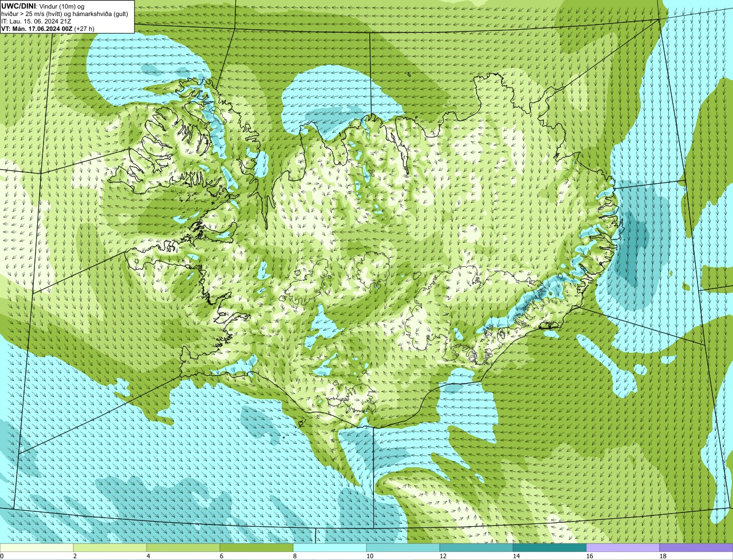Viewport: 733px width, 560px height.
Task: Click the "14" label on the color scale
Action: pos(517,556)
